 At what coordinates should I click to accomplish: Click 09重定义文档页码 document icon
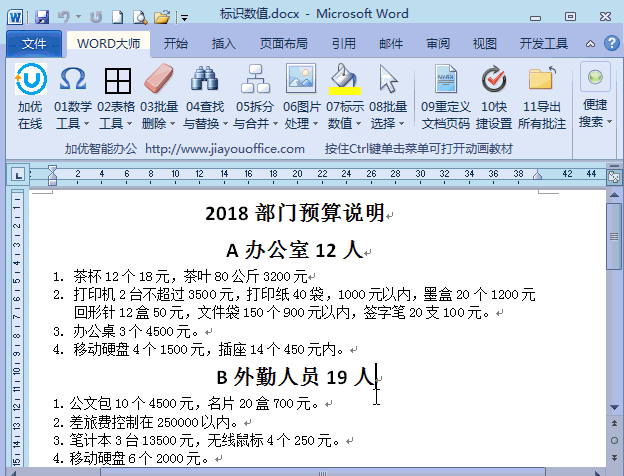click(x=446, y=78)
